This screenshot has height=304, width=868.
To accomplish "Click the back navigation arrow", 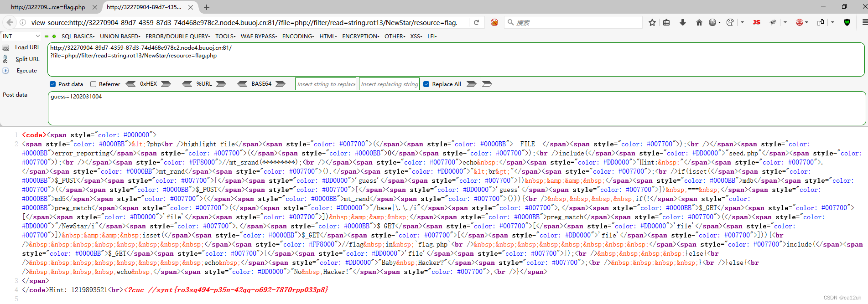I will coord(9,22).
